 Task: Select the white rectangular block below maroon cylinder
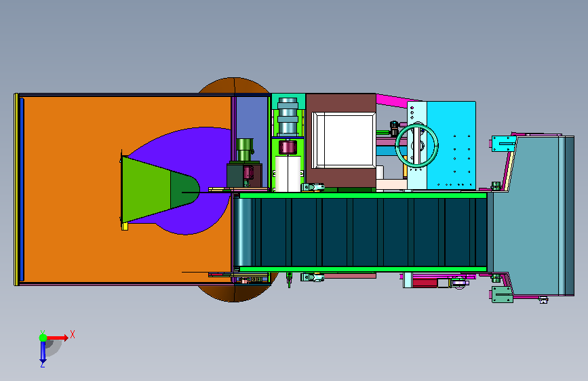pyautogui.click(x=288, y=174)
